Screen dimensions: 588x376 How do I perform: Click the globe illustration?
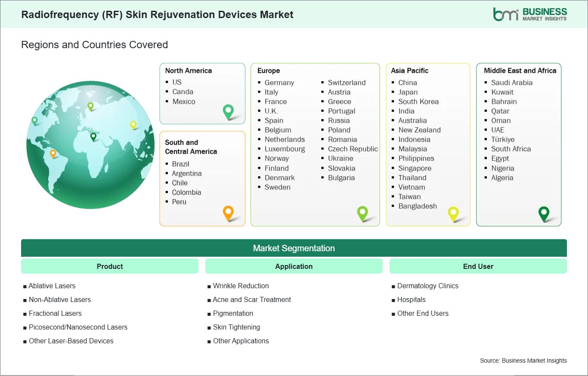click(x=90, y=145)
